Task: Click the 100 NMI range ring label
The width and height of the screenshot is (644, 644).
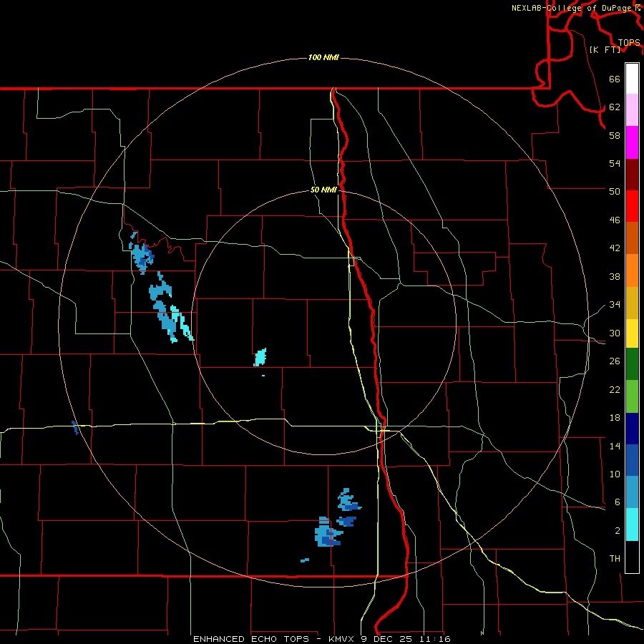Action: [x=323, y=57]
